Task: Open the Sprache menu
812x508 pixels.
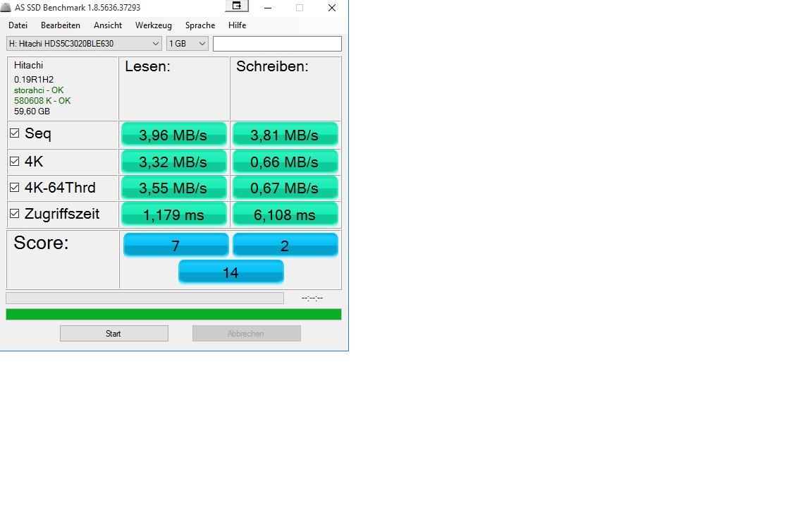Action: pyautogui.click(x=200, y=25)
